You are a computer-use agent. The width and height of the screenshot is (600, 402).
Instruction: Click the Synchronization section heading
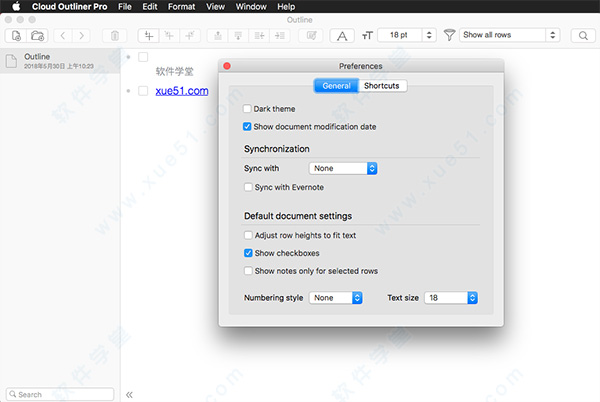[277, 149]
